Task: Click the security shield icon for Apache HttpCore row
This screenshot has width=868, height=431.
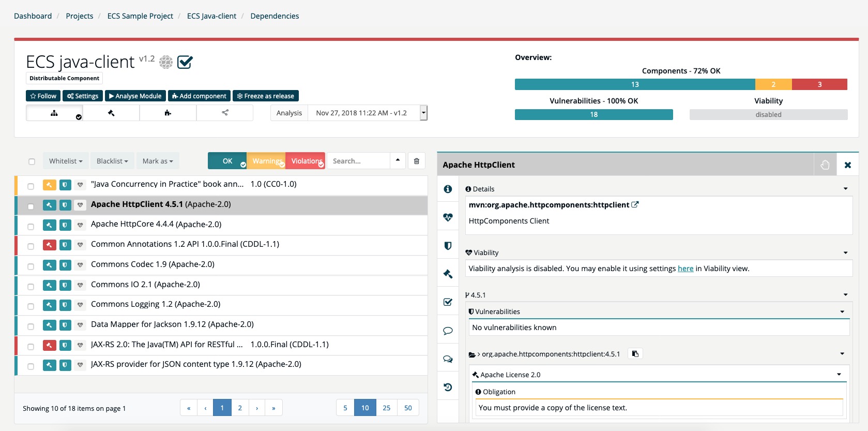Action: click(x=65, y=225)
